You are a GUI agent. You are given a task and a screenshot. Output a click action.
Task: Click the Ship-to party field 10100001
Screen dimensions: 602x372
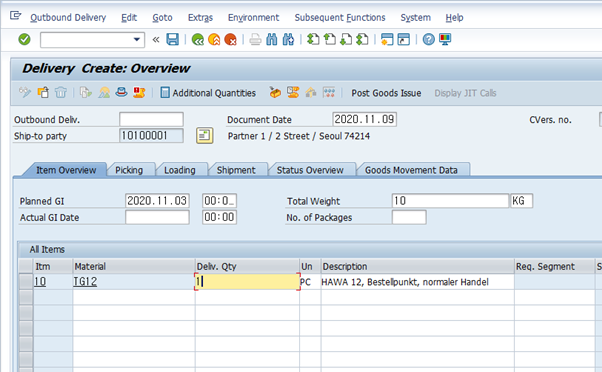[x=151, y=136]
